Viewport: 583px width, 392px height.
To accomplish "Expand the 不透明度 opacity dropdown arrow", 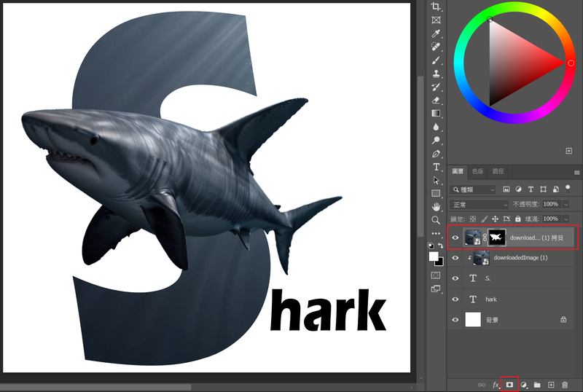I will coord(566,204).
